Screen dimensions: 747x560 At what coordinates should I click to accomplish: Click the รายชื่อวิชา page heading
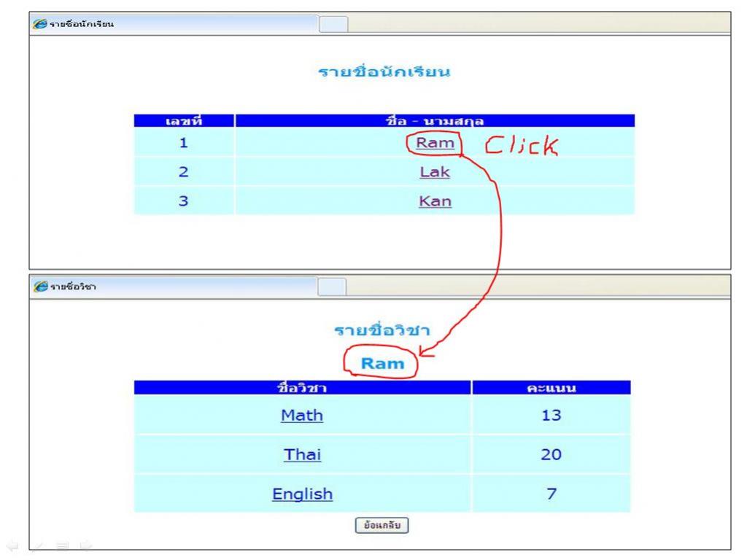click(382, 330)
